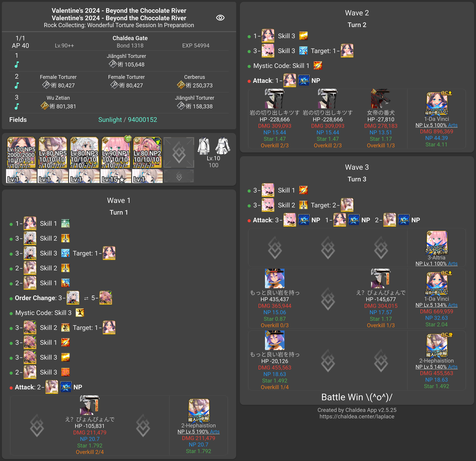Click the Mystic Code Skill 3 order change icon
This screenshot has width=476, height=461.
(x=80, y=313)
